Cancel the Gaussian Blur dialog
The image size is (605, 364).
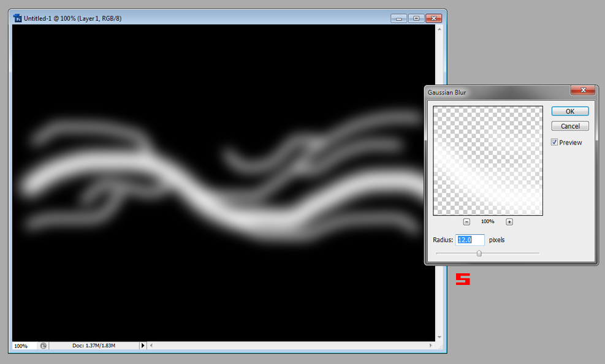(x=570, y=126)
